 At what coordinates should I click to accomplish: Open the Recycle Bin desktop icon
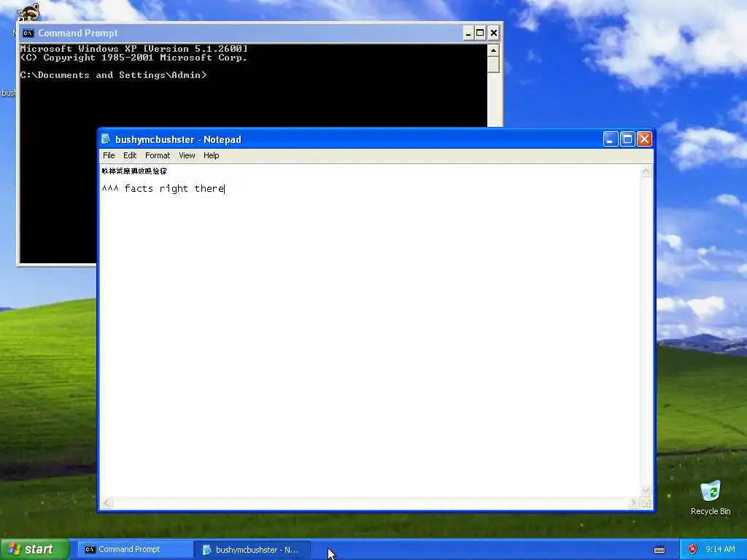[x=711, y=497]
